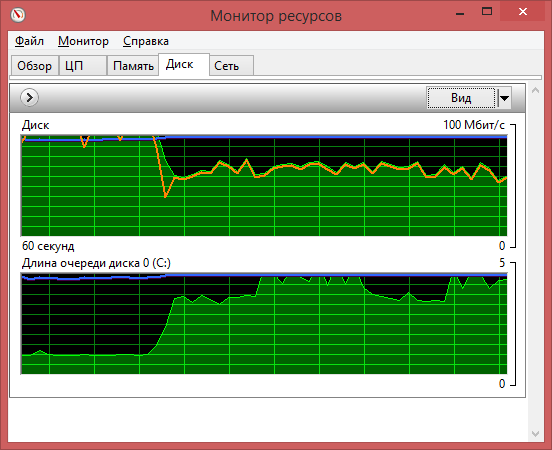Screen dimensions: 552x450
Task: Open the Вид dropdown arrow
Action: tap(504, 98)
